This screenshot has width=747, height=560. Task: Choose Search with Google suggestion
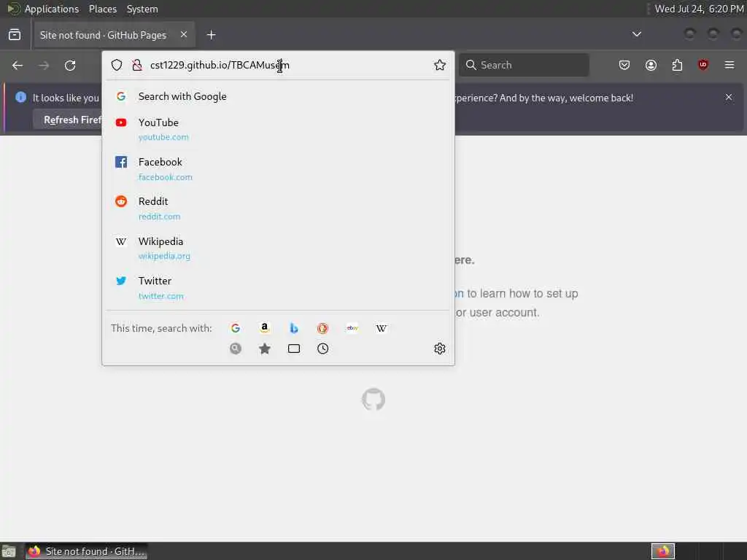(x=278, y=97)
